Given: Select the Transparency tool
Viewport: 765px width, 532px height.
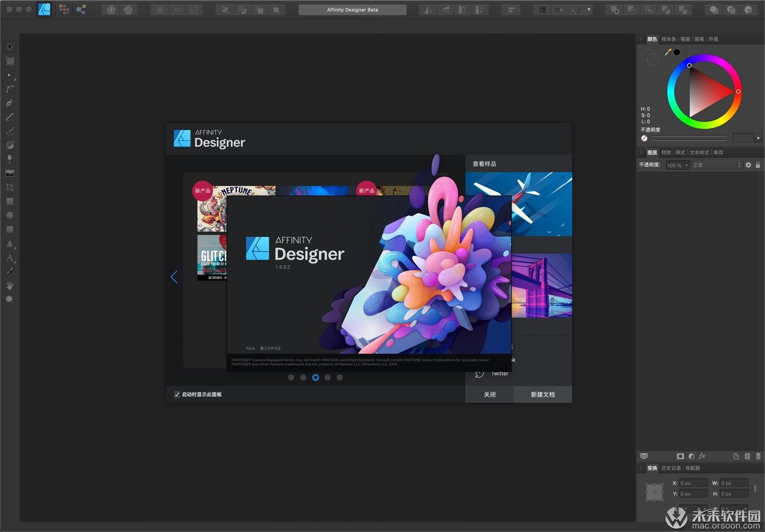Looking at the screenshot, I should [x=10, y=159].
